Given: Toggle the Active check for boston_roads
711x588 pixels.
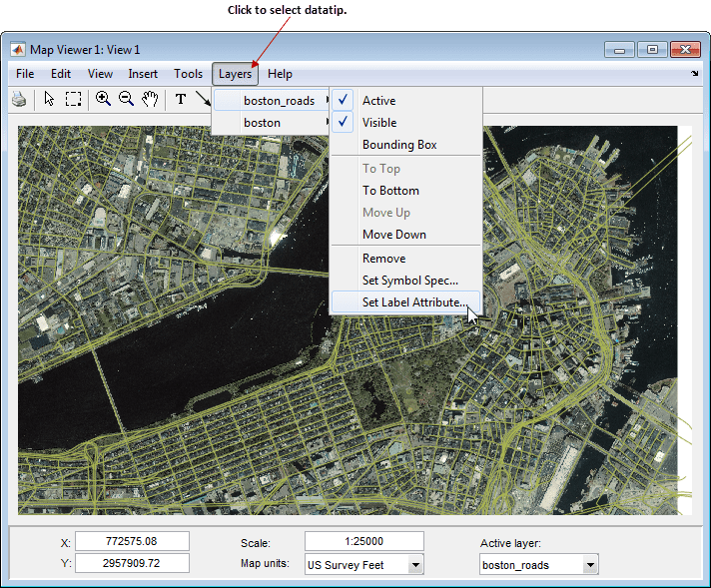Looking at the screenshot, I should pos(378,101).
